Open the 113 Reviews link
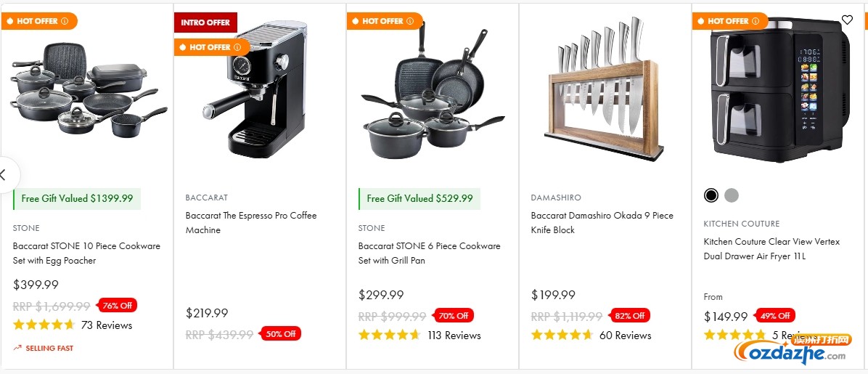The width and height of the screenshot is (868, 374). click(x=454, y=336)
